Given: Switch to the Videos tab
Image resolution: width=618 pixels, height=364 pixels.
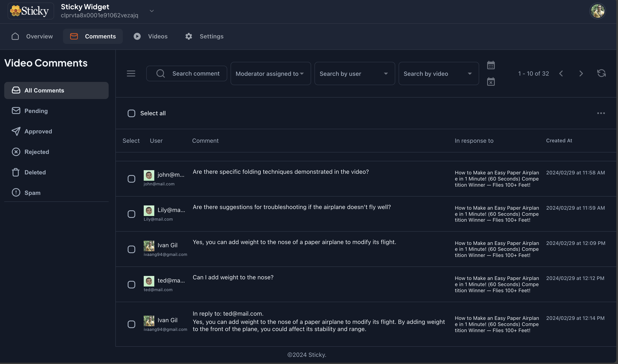Looking at the screenshot, I should tap(150, 36).
